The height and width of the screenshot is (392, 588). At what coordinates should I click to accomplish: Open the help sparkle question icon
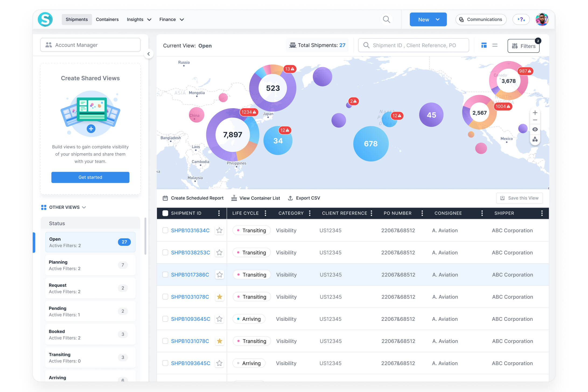(x=521, y=19)
